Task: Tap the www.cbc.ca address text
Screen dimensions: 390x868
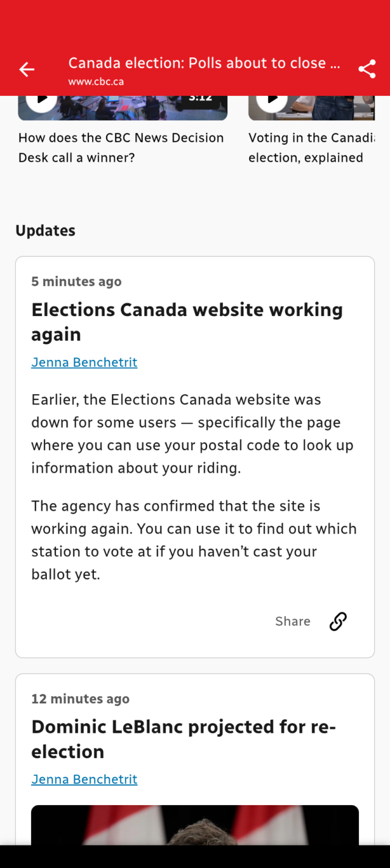Action: click(x=96, y=82)
